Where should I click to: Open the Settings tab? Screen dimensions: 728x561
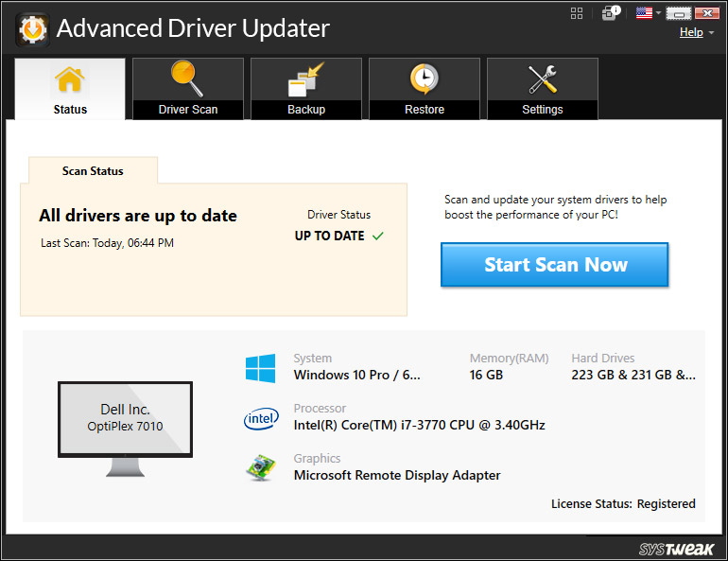click(x=543, y=89)
